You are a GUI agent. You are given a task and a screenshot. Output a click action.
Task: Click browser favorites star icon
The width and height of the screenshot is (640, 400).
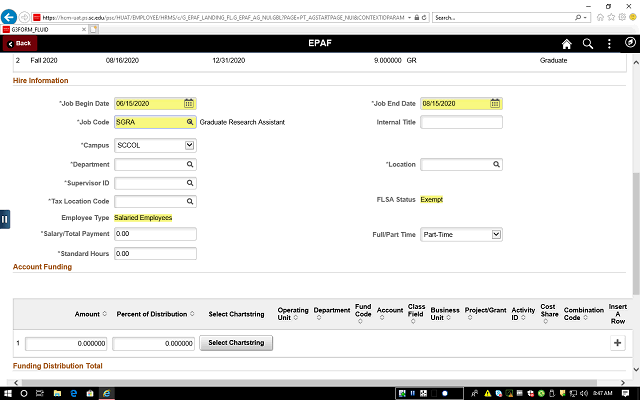(611, 17)
